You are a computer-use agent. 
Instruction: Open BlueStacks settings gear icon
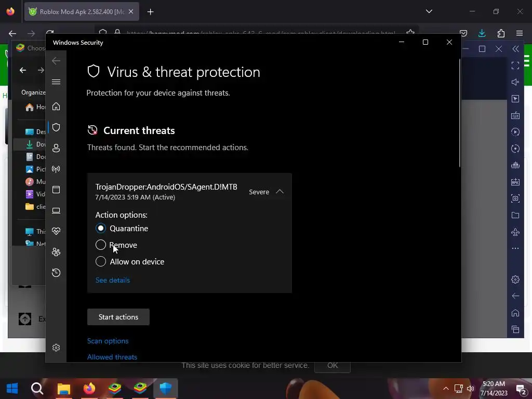[x=515, y=279]
